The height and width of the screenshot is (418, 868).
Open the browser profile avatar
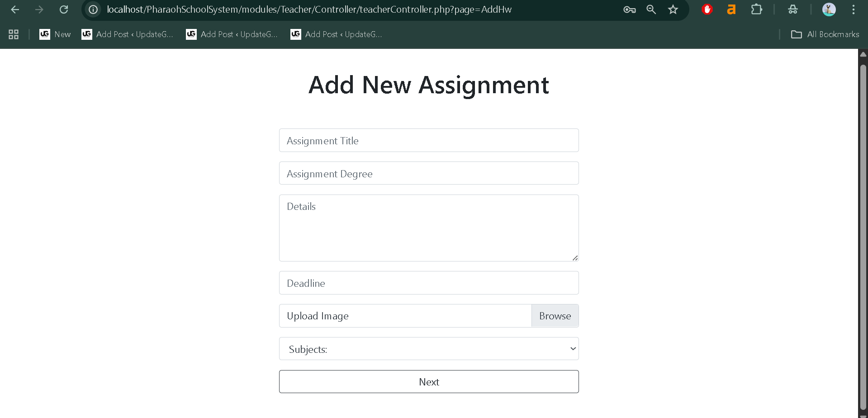coord(829,9)
